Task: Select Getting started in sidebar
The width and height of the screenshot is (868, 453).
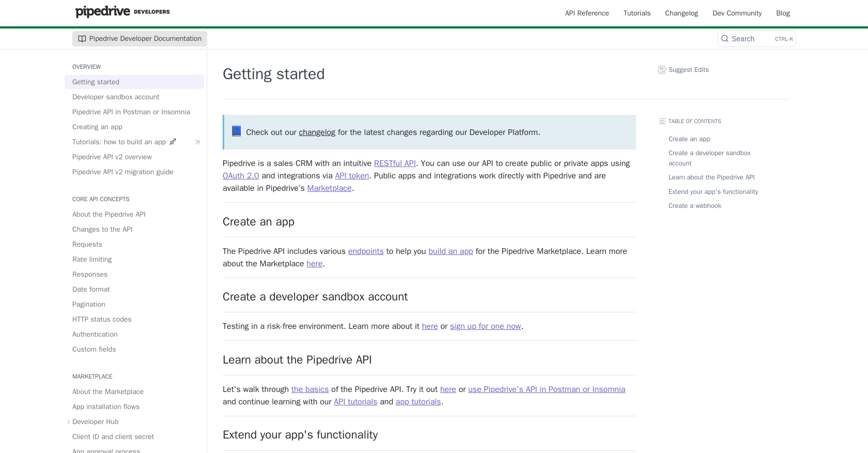Action: pyautogui.click(x=134, y=82)
